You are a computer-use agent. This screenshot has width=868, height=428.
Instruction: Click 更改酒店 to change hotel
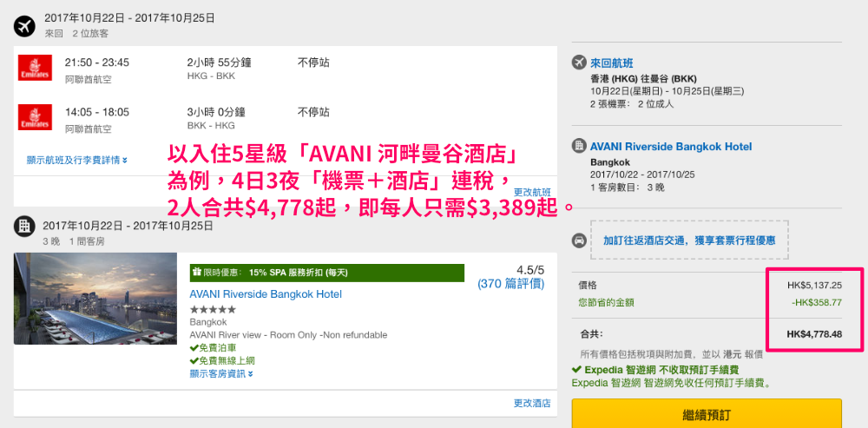point(532,403)
